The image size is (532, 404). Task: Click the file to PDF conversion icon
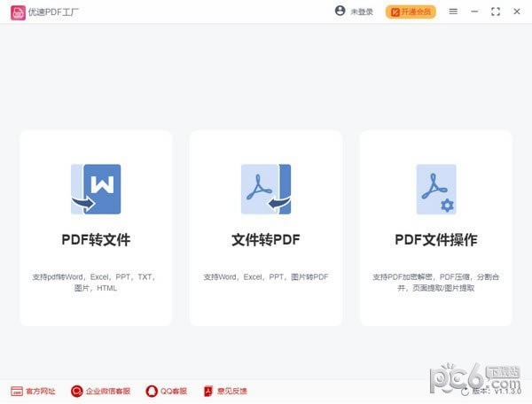[x=266, y=189]
